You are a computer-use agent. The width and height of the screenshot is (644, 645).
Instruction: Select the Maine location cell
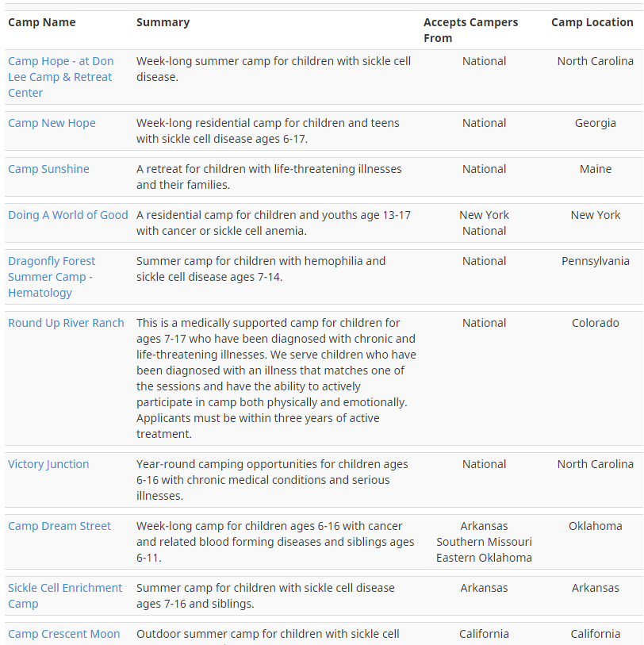coord(595,169)
